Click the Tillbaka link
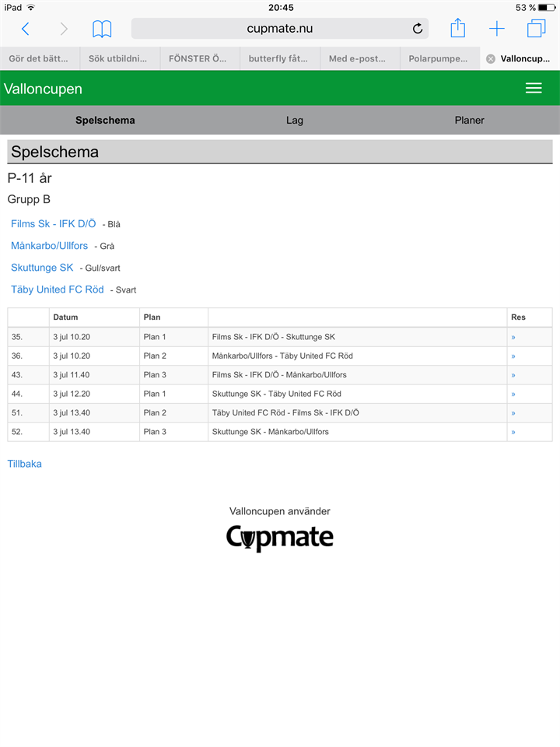Image resolution: width=560 pixels, height=747 pixels. (25, 464)
